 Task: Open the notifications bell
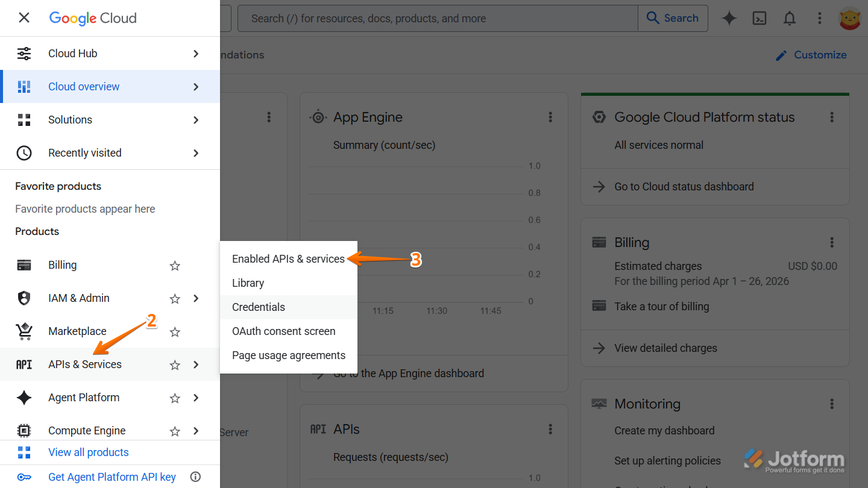pos(789,18)
